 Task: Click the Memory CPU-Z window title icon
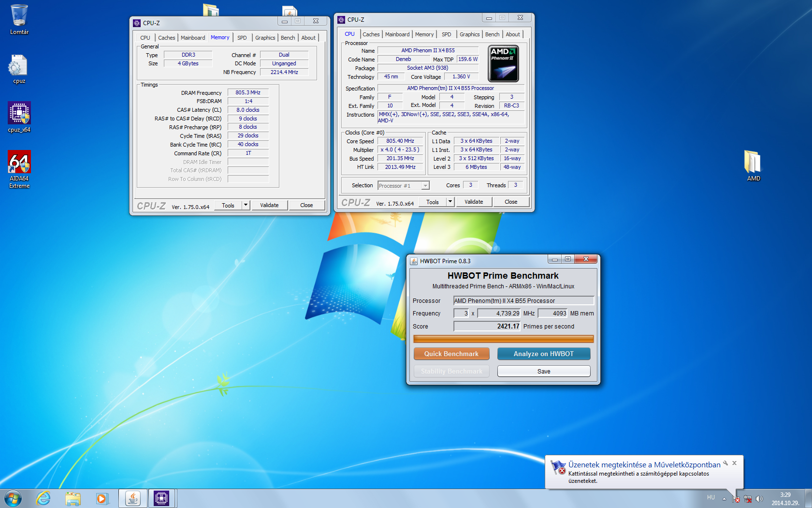[x=137, y=23]
